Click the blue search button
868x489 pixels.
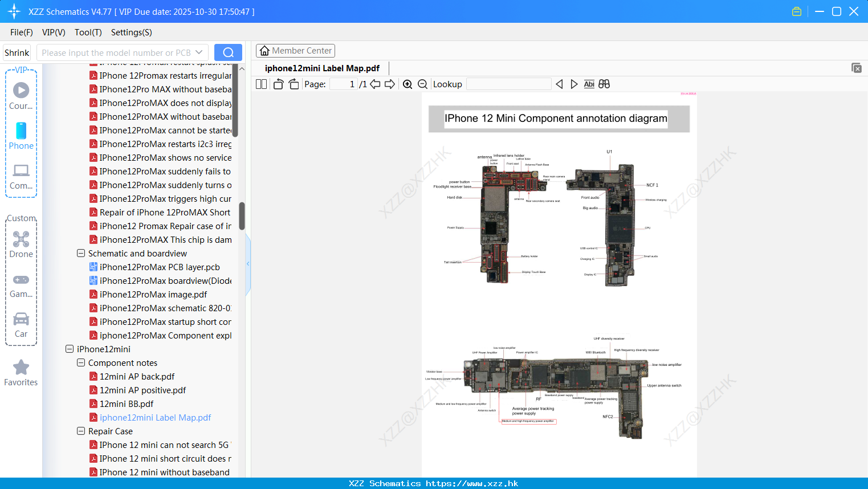click(x=228, y=52)
